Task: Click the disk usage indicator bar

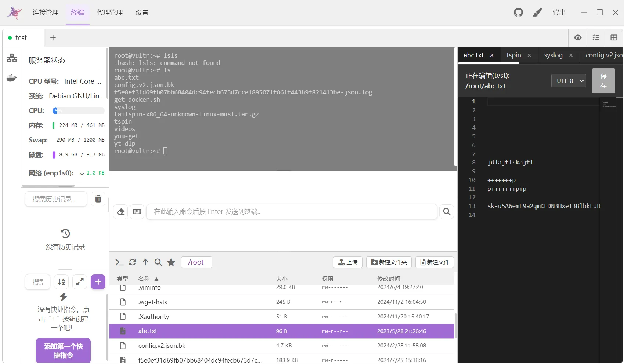Action: tap(54, 155)
